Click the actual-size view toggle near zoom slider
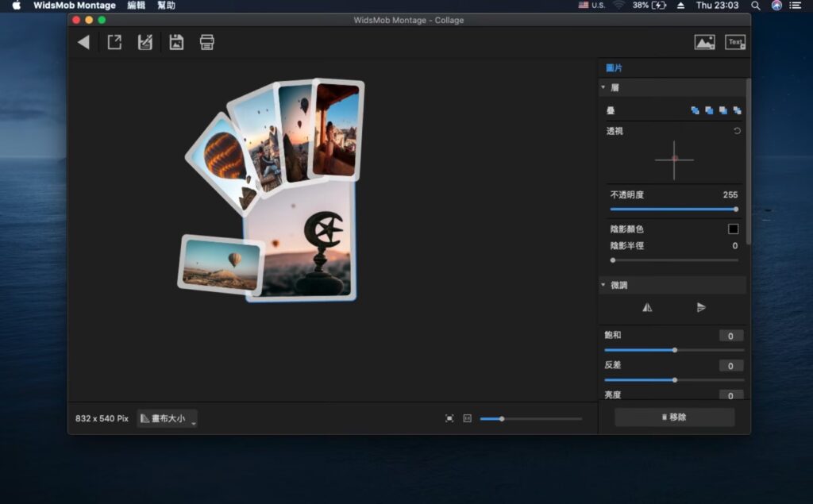This screenshot has width=813, height=504. [x=467, y=418]
